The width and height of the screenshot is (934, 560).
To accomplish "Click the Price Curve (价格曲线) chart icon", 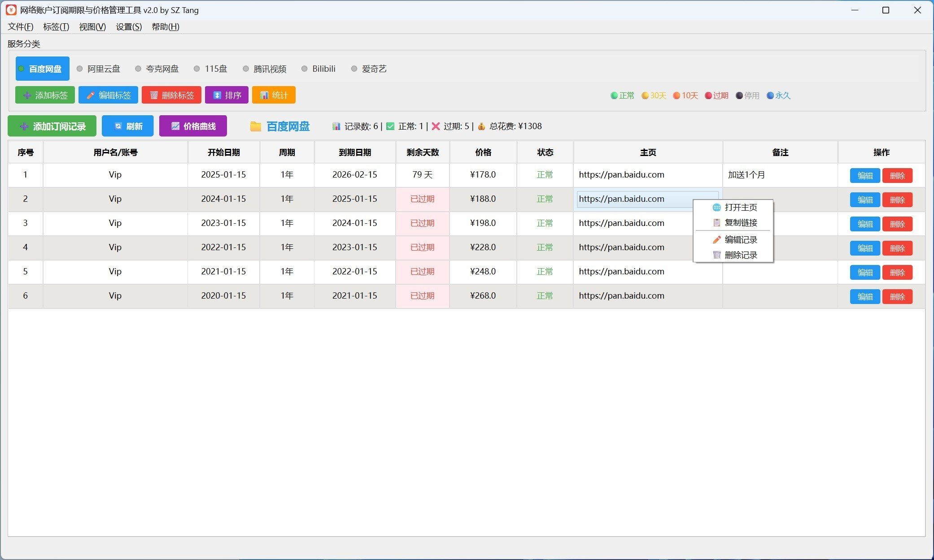I will [x=175, y=126].
